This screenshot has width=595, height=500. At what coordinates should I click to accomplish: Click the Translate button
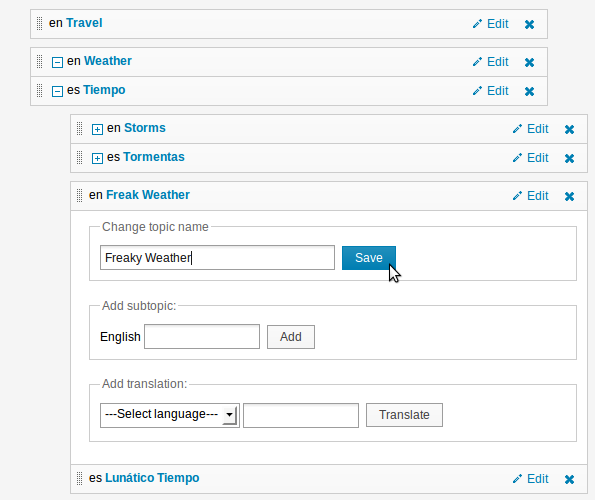(x=404, y=415)
